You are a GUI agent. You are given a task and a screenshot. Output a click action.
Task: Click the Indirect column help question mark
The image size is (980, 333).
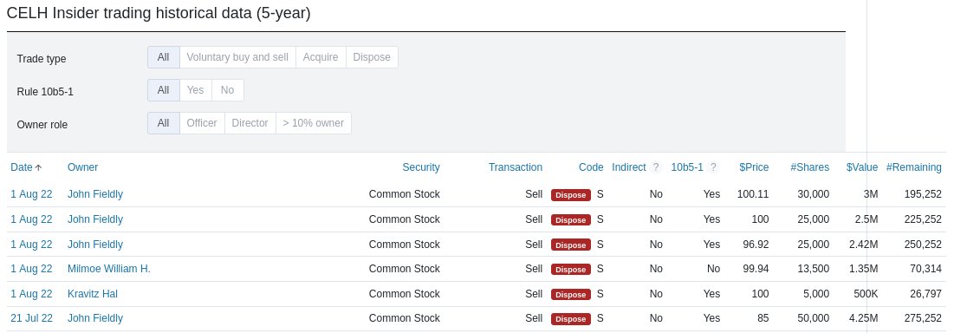coord(656,167)
